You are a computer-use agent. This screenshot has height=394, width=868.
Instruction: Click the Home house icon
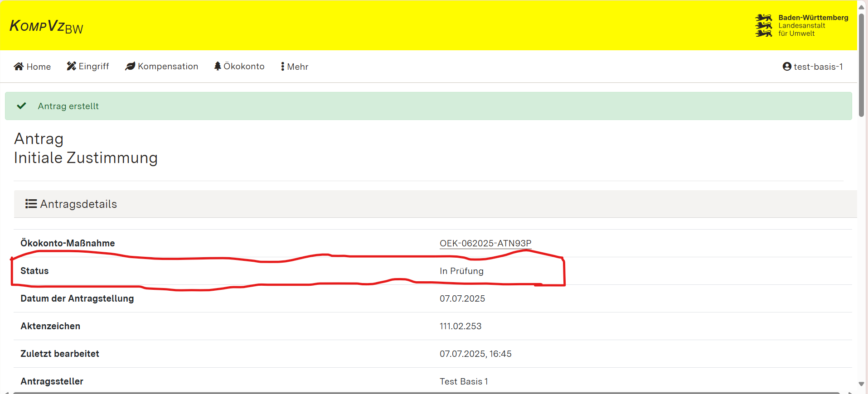19,67
